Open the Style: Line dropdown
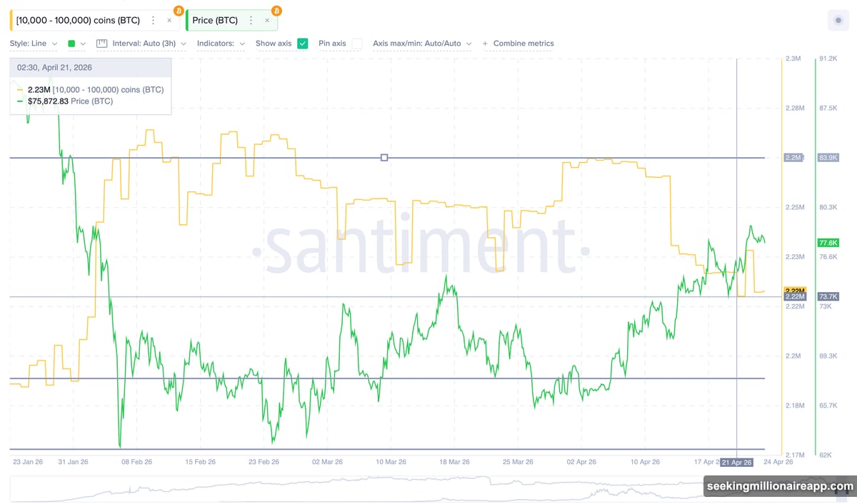The width and height of the screenshot is (857, 504). click(x=34, y=44)
